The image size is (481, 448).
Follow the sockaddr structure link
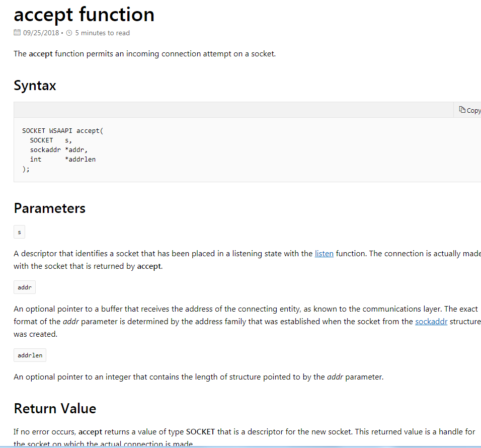point(431,322)
